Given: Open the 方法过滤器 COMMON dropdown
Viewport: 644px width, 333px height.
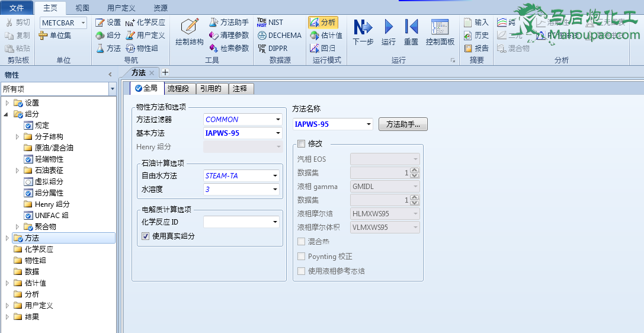Looking at the screenshot, I should click(x=278, y=120).
